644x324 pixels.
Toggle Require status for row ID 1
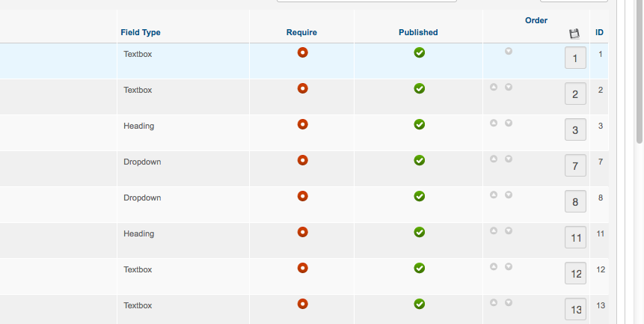[302, 52]
